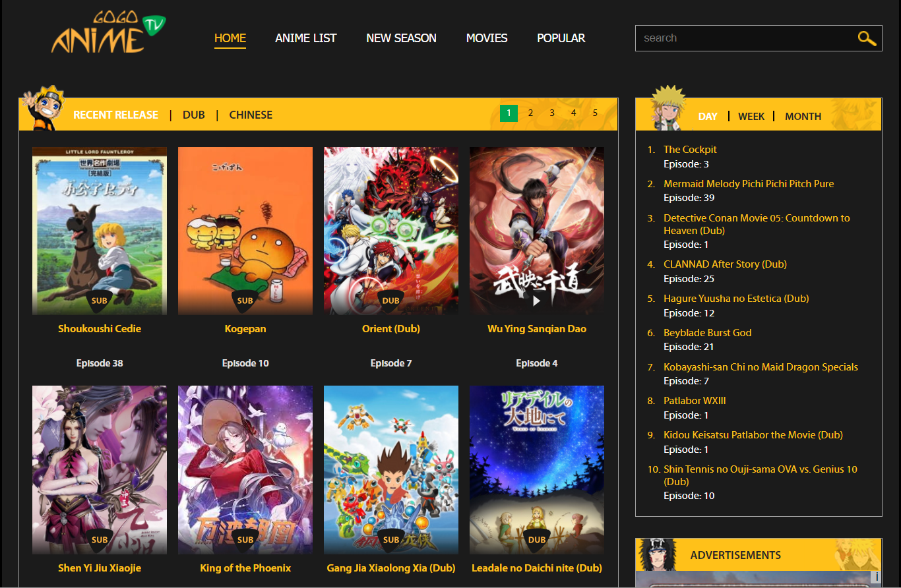
Task: Open the Gang Jia Xiaolong Xia poster
Action: (x=391, y=470)
